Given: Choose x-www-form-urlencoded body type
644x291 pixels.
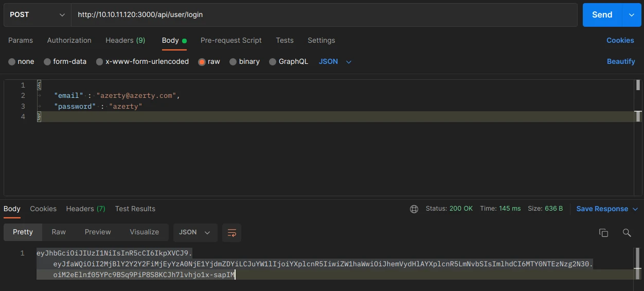Looking at the screenshot, I should [99, 62].
